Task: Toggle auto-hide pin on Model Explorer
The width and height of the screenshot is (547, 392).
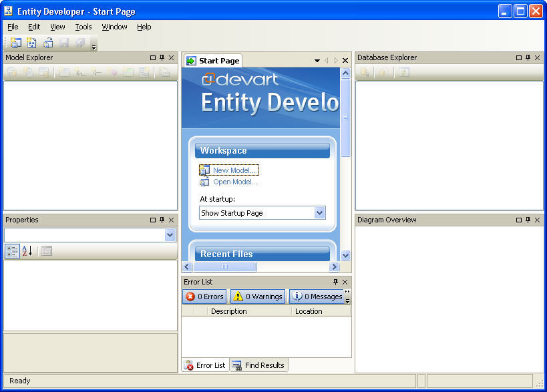Action: (162, 57)
